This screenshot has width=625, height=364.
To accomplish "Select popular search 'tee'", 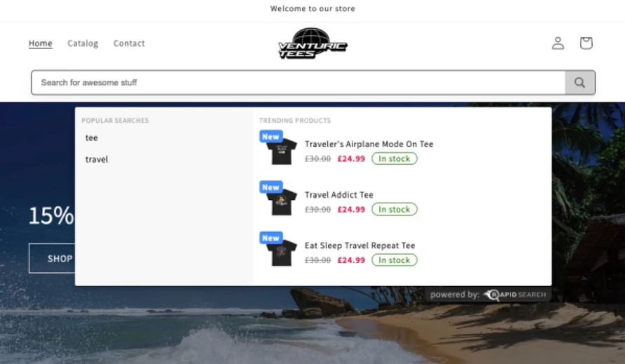I will point(92,137).
